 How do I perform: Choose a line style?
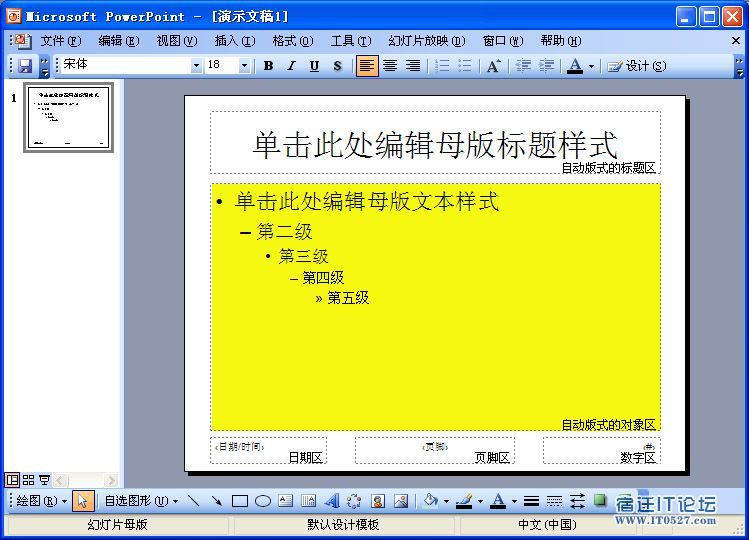(531, 501)
